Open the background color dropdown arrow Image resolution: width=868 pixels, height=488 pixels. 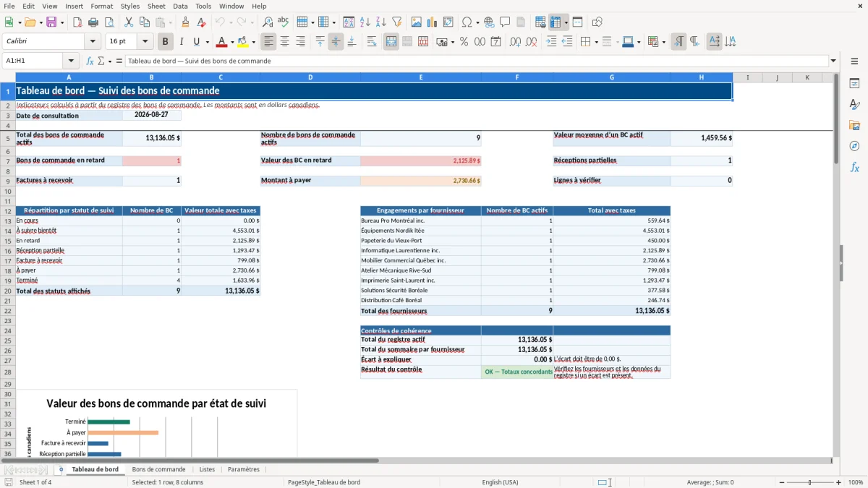(x=253, y=42)
